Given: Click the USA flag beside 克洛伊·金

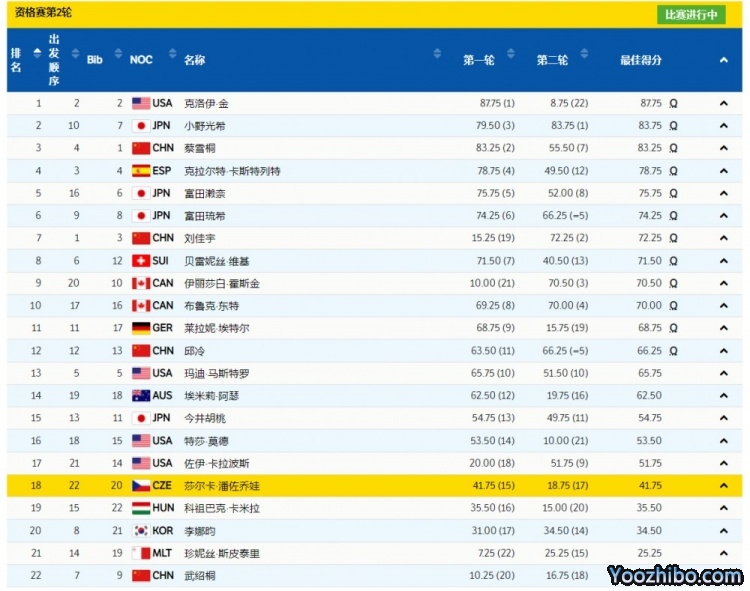Looking at the screenshot, I should pyautogui.click(x=140, y=103).
